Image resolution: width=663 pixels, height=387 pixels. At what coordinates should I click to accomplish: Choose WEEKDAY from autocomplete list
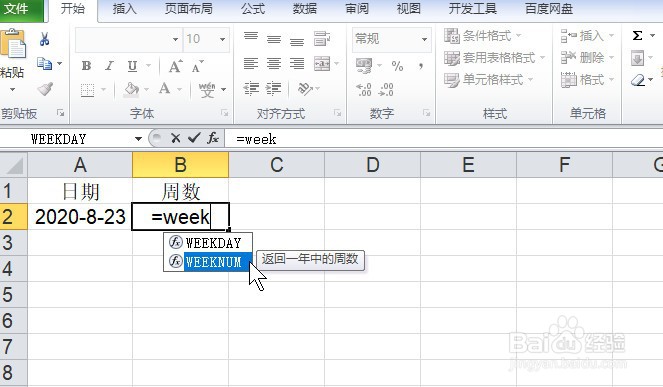pos(208,243)
